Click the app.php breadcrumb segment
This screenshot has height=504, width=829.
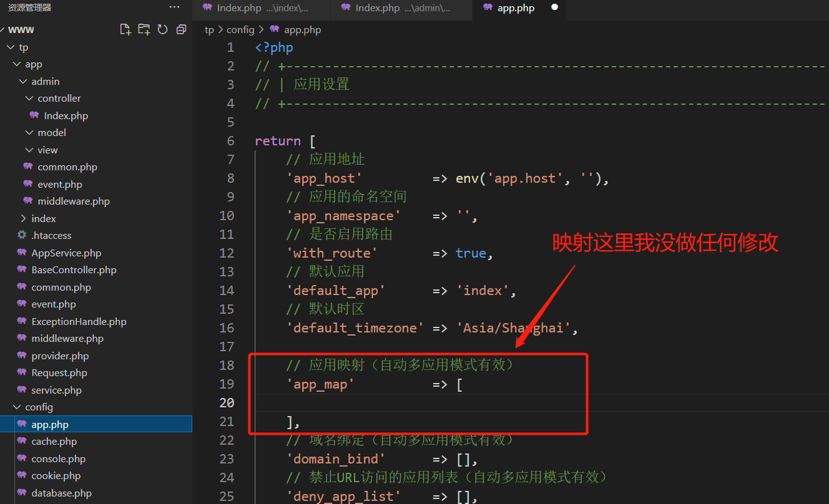click(303, 29)
